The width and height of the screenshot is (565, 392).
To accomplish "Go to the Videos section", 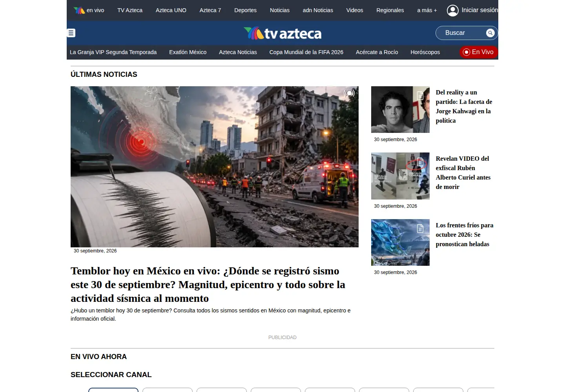I will pos(355,10).
